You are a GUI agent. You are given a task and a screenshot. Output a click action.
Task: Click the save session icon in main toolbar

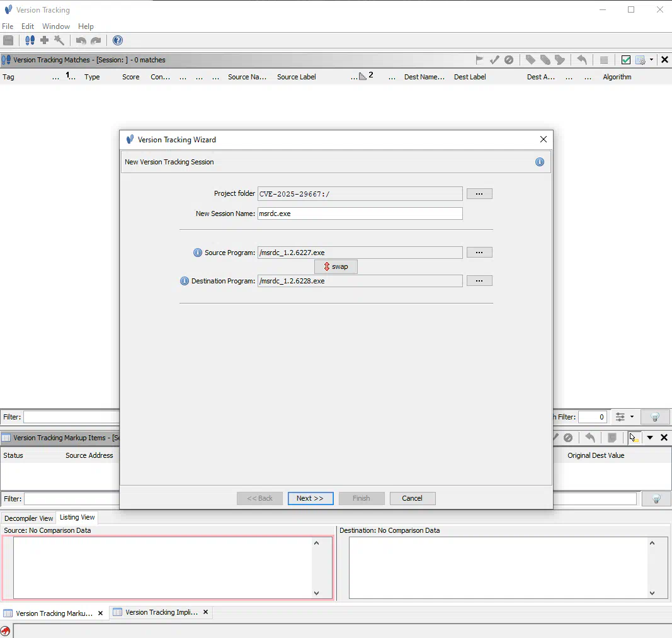[8, 40]
